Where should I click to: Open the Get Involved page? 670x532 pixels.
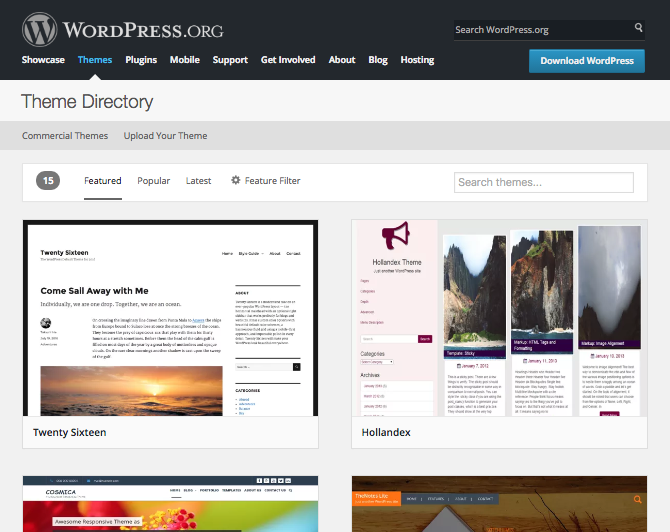(288, 60)
